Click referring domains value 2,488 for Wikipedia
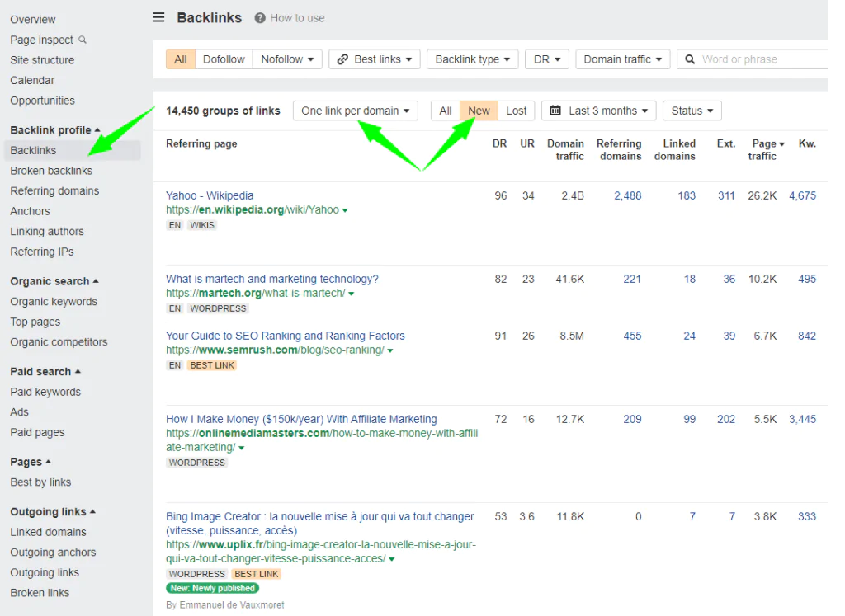Image resolution: width=845 pixels, height=616 pixels. [628, 196]
